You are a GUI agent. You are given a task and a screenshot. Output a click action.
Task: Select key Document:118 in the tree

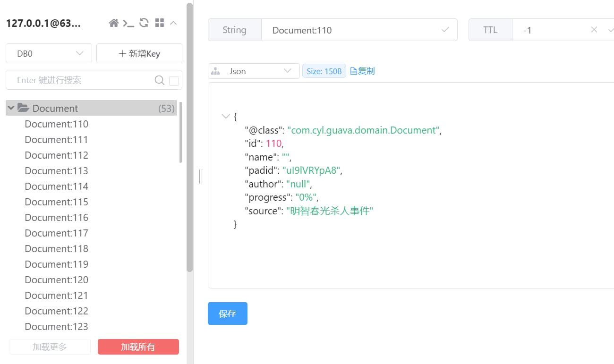point(57,249)
